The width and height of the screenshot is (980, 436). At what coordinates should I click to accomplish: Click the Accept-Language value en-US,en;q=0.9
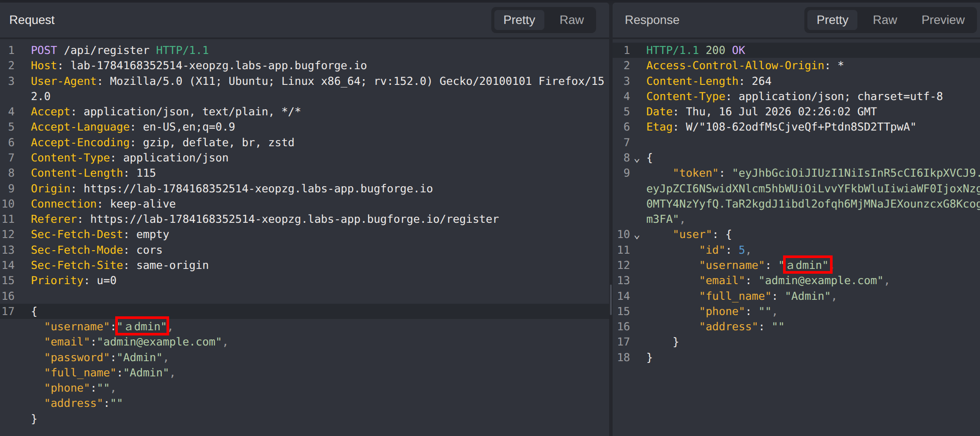point(189,127)
